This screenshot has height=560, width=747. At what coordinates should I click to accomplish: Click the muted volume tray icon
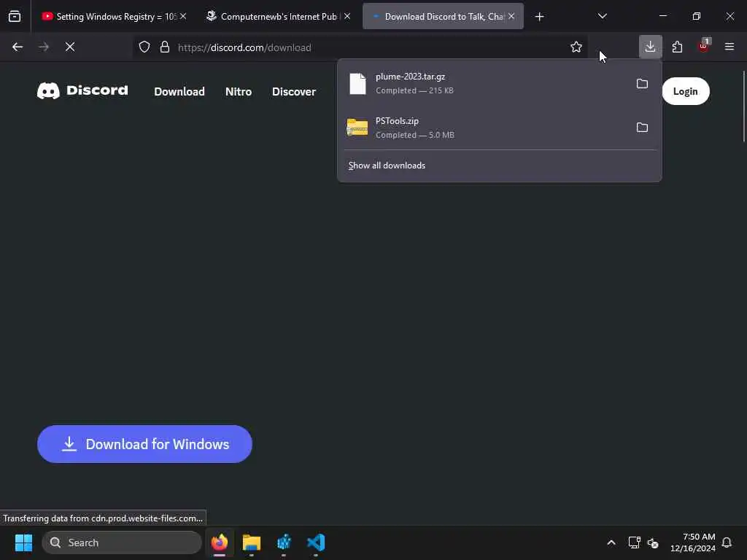653,542
